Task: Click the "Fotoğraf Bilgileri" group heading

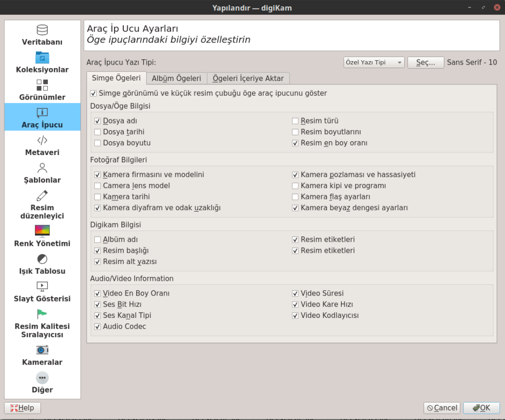Action: tap(118, 160)
